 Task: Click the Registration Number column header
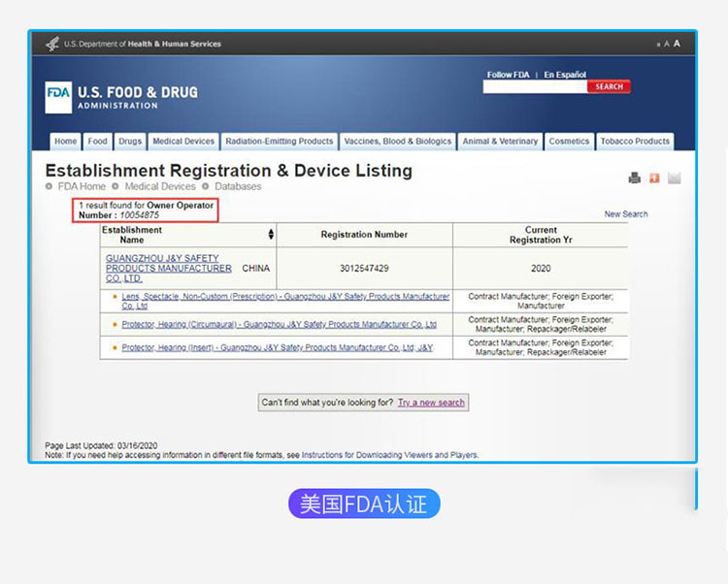coord(364,235)
